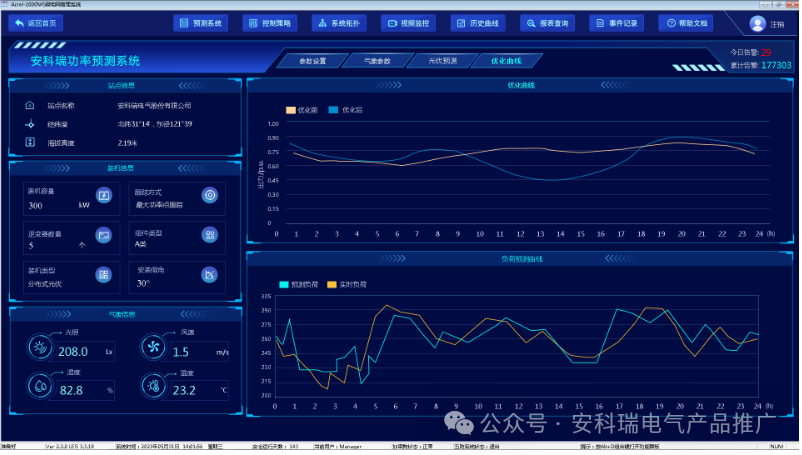Click the 视频监控 camera icon
This screenshot has width=802, height=455.
[392, 24]
